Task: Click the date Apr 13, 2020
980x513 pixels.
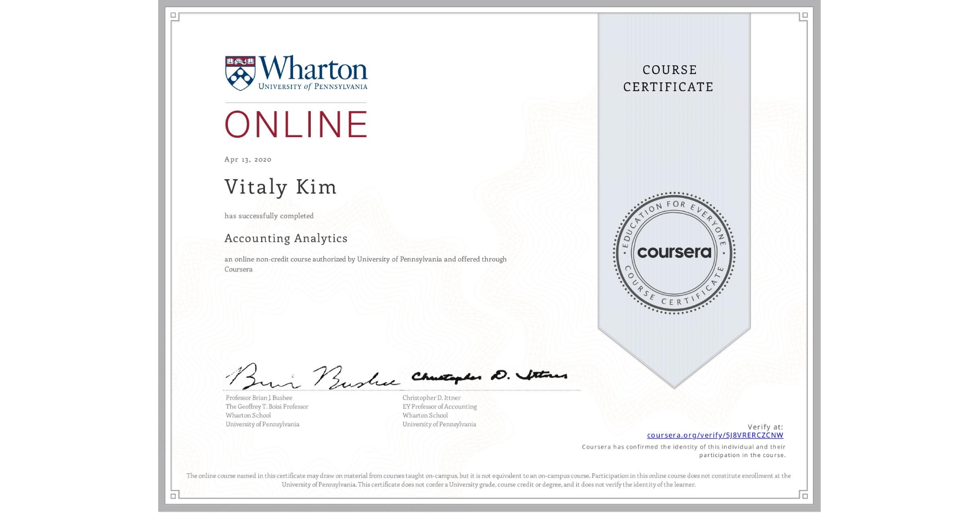Action: [x=247, y=159]
